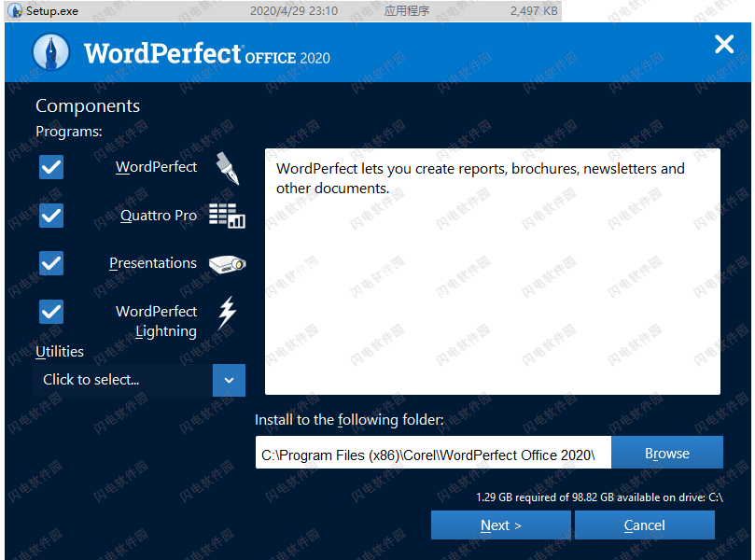Screen dimensions: 755x560
Task: Click the Cancel button
Action: pyautogui.click(x=644, y=525)
